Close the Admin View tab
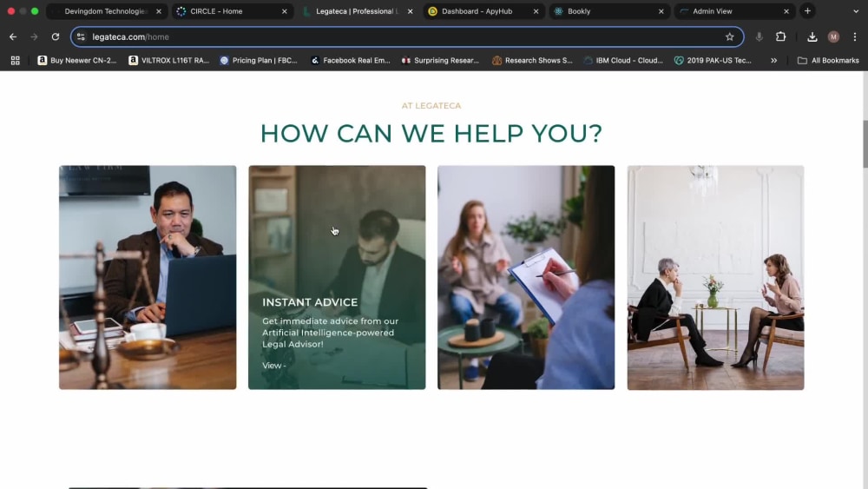The width and height of the screenshot is (868, 489). [786, 11]
